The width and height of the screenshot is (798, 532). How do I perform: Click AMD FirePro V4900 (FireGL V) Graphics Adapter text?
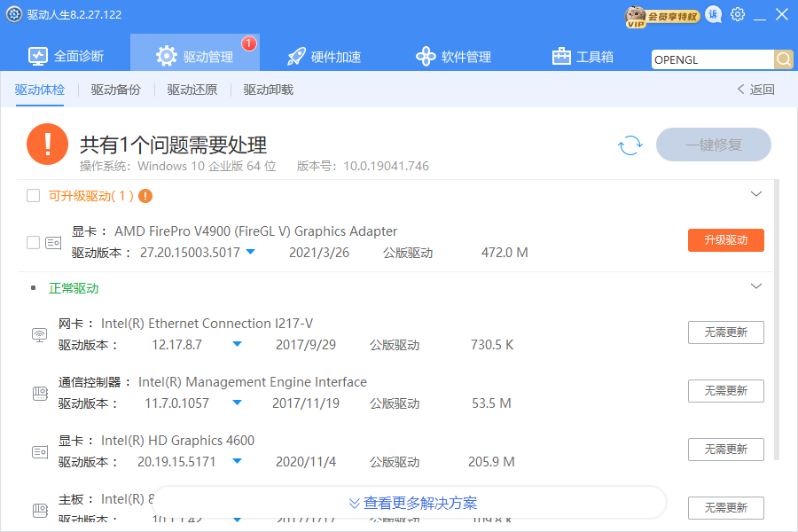[x=255, y=231]
